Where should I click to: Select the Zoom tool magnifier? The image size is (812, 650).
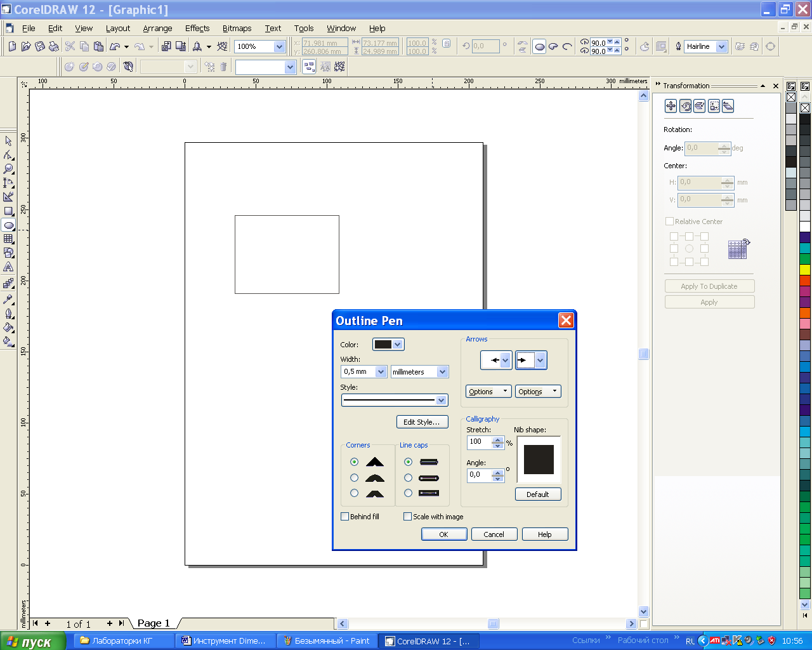tap(8, 169)
